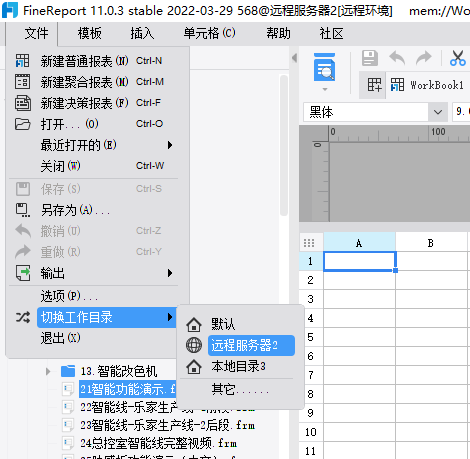Click house icon next to 默认
The height and width of the screenshot is (459, 470).
pos(194,324)
